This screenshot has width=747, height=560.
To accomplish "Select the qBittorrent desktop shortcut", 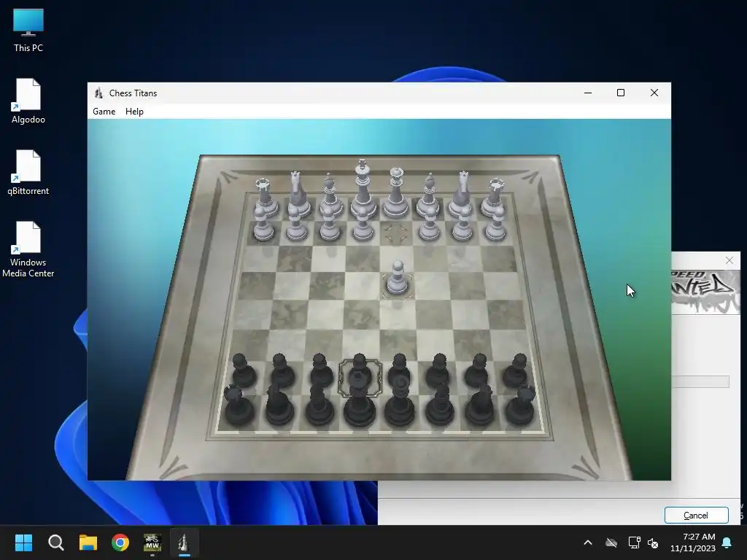I will 28,172.
